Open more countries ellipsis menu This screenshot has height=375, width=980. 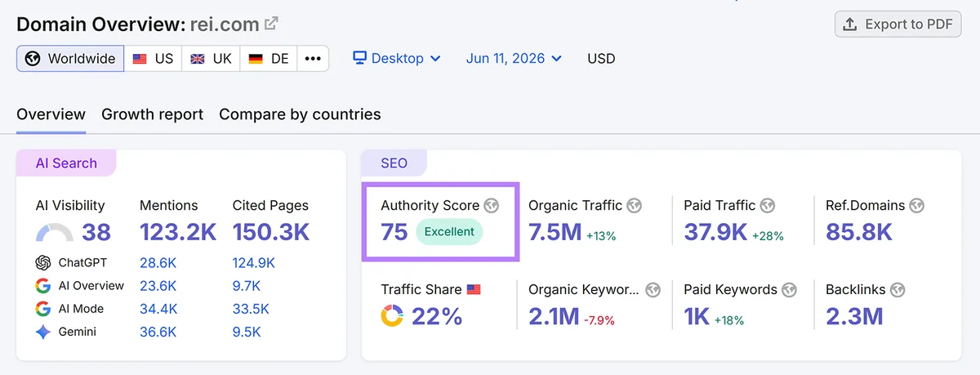point(313,59)
